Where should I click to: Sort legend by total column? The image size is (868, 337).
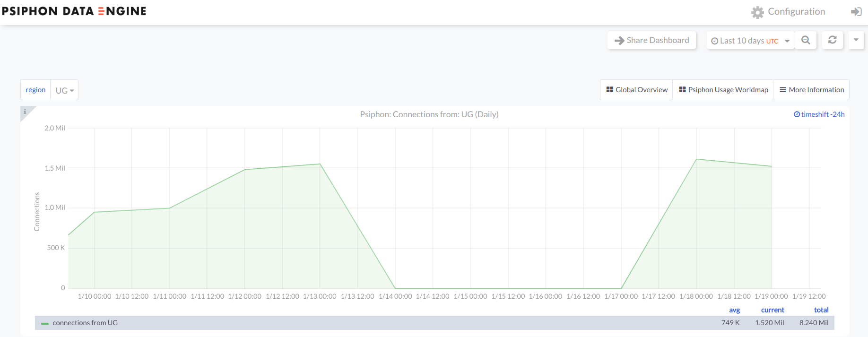[821, 310]
